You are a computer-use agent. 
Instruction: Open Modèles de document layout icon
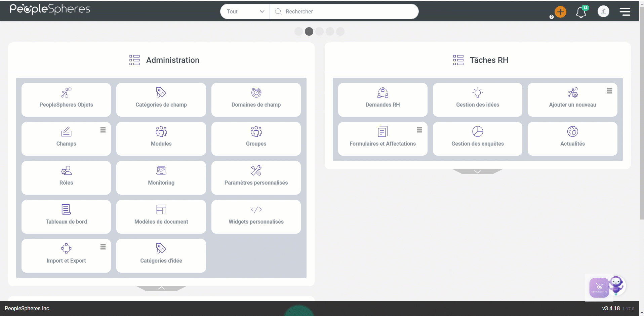click(x=161, y=209)
